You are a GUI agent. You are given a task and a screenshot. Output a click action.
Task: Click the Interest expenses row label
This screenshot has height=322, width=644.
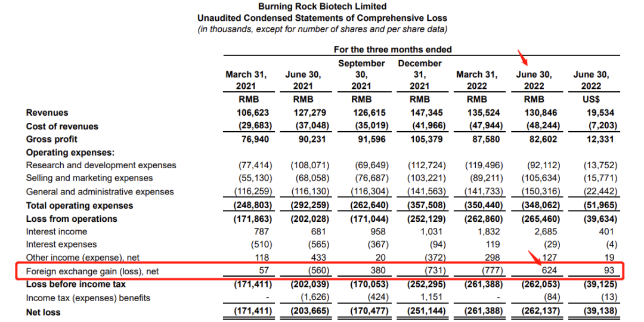click(x=61, y=245)
